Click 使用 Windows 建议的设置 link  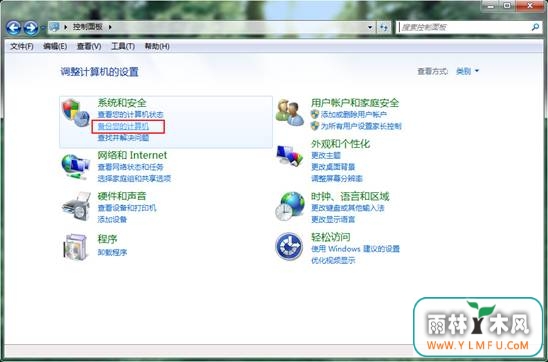click(x=355, y=249)
